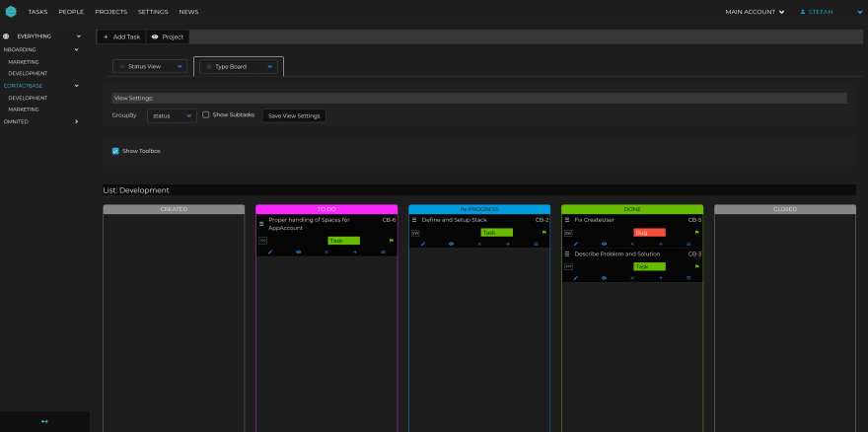Click the X icon on CB-5 card

pos(631,244)
